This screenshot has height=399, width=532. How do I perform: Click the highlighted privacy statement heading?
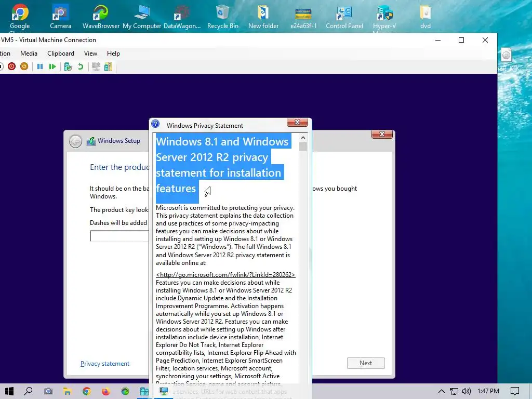222,165
